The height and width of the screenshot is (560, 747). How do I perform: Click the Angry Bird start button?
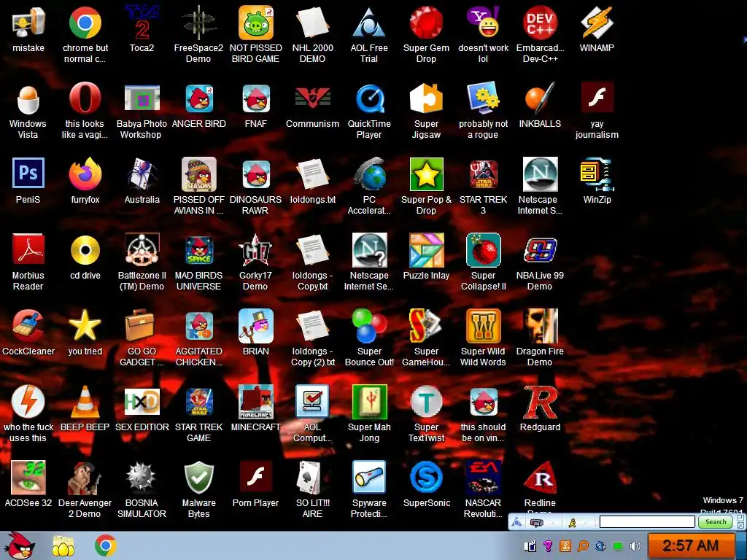[19, 545]
